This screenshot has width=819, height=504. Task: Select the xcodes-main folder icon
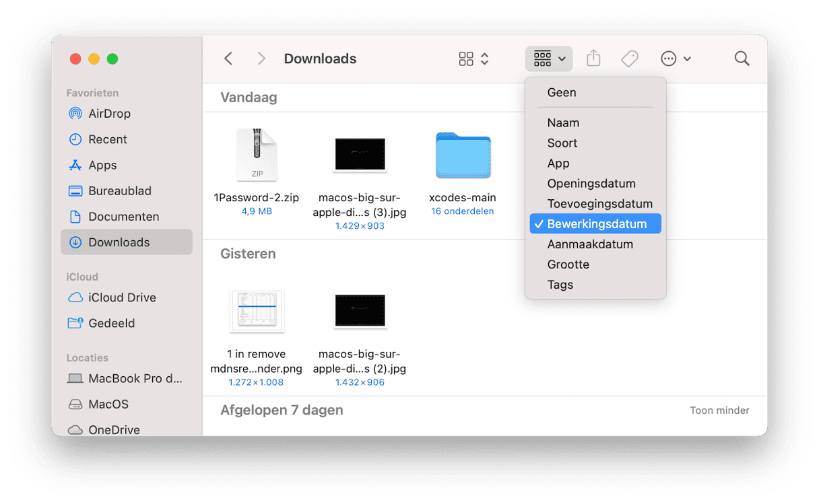point(463,155)
